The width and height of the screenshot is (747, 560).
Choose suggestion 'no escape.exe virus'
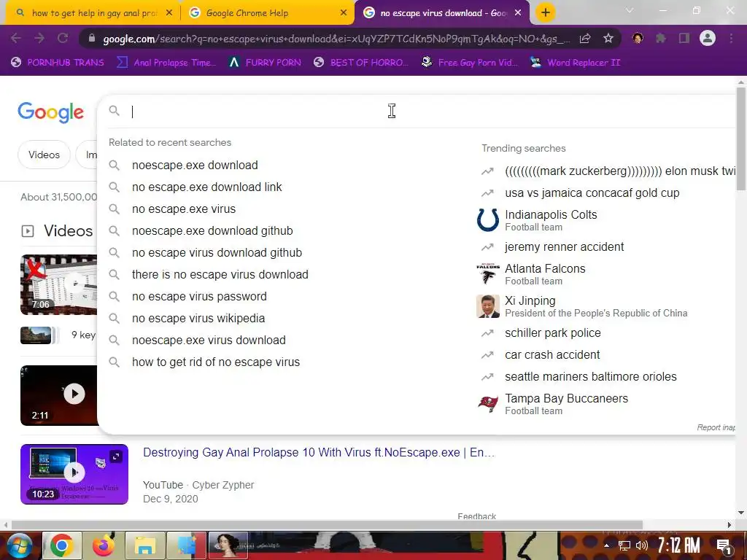[x=183, y=209]
